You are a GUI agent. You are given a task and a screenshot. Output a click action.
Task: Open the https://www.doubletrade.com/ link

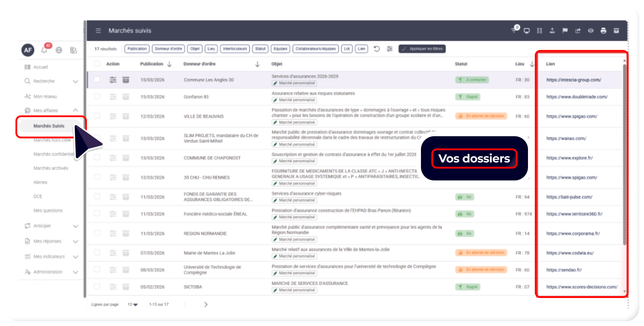[577, 97]
